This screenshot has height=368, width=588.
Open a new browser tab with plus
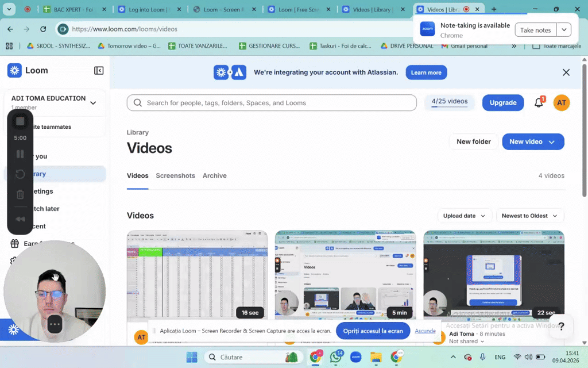pos(494,9)
